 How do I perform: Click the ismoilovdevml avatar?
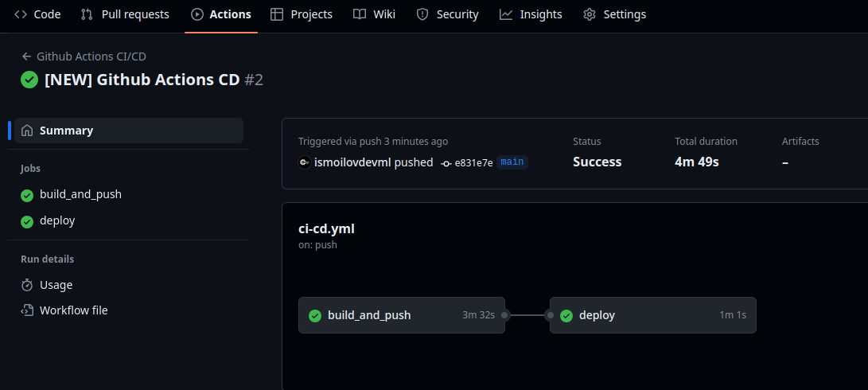tap(305, 162)
